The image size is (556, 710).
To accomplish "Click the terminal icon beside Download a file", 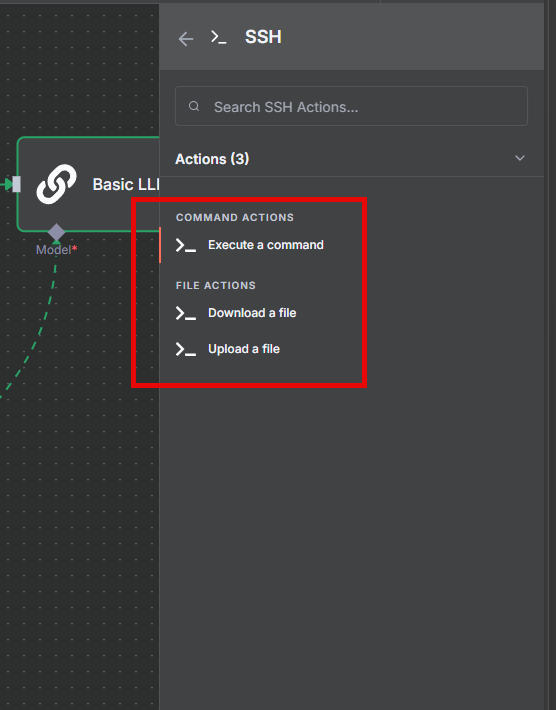I will coord(186,313).
